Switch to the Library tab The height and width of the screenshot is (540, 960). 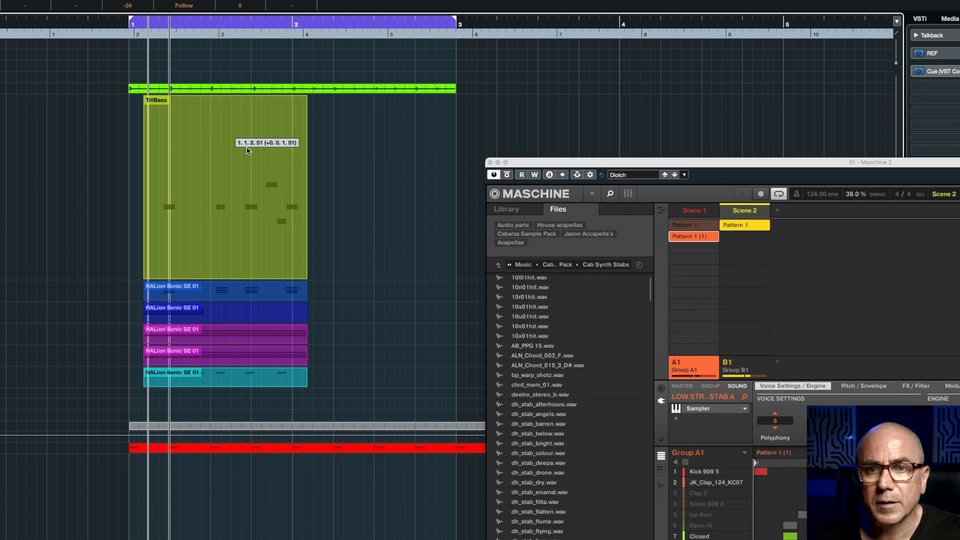click(506, 209)
